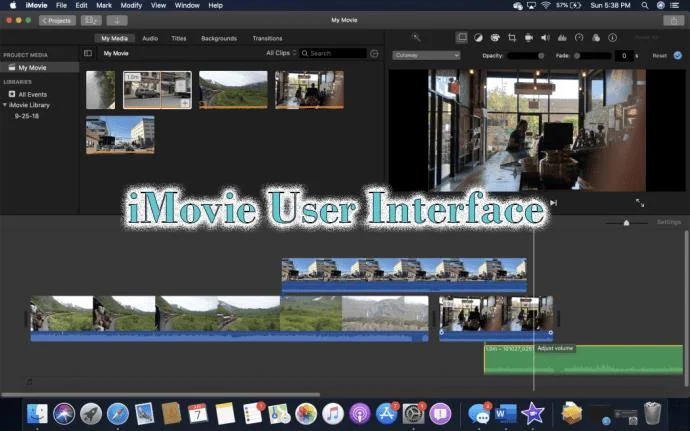The height and width of the screenshot is (431, 690).
Task: Skip to next clip playback button
Action: [x=554, y=203]
